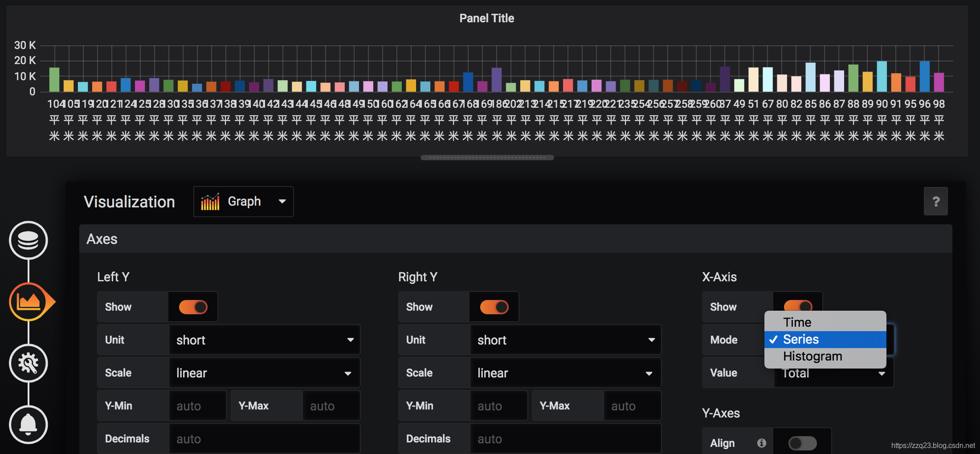Open the Graph visualization dropdown
The width and height of the screenshot is (980, 454).
click(244, 202)
